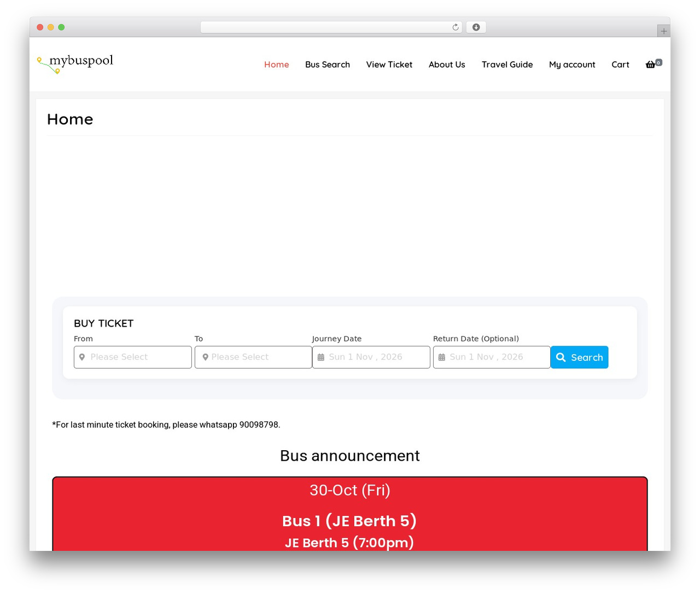Click the location pin in To field
700x593 pixels.
(206, 357)
